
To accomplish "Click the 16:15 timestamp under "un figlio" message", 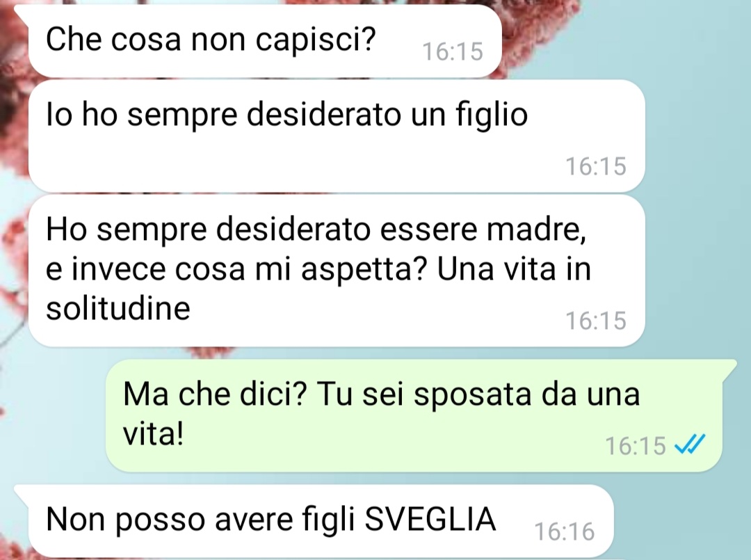I will click(596, 166).
